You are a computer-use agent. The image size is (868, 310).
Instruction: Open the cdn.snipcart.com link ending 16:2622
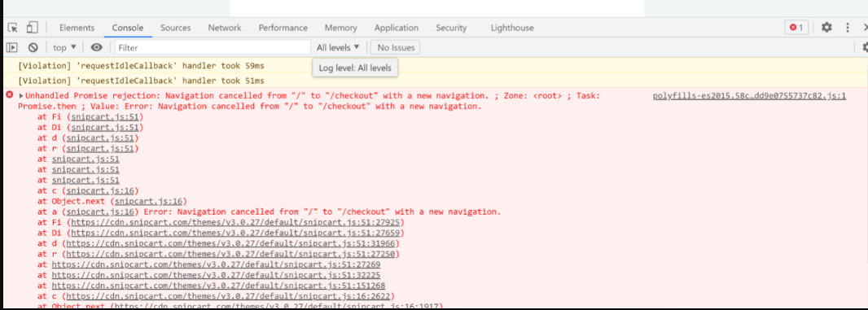click(x=229, y=295)
